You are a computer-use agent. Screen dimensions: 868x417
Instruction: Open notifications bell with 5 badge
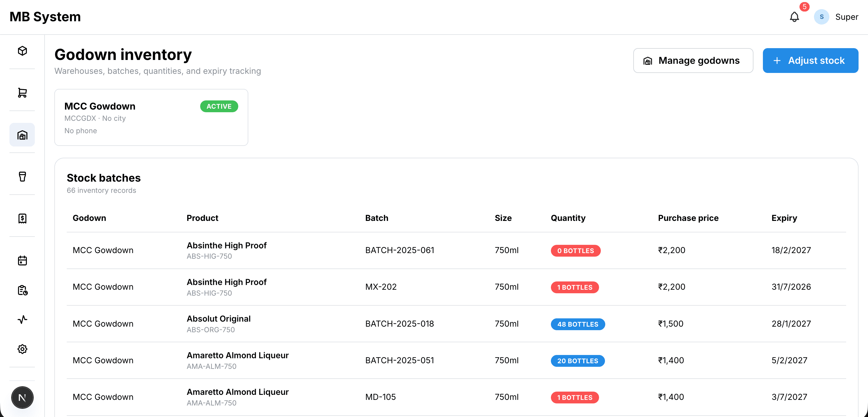click(x=794, y=17)
